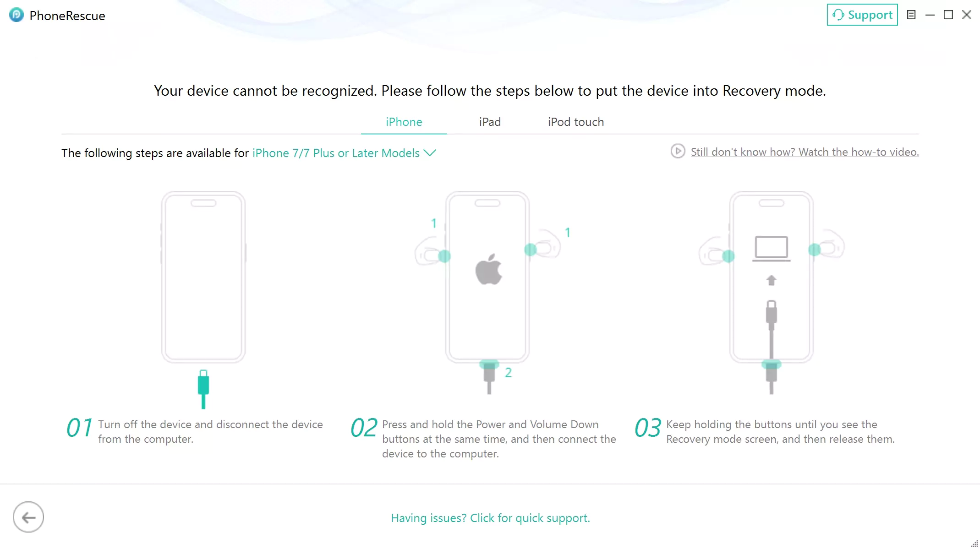Click the how-to video play icon
The image size is (980, 549).
tap(678, 151)
